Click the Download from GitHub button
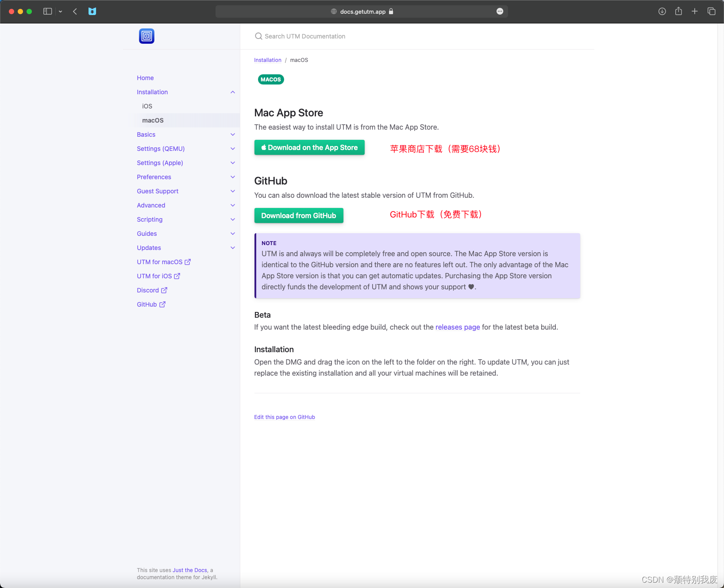The height and width of the screenshot is (588, 724). 299,215
